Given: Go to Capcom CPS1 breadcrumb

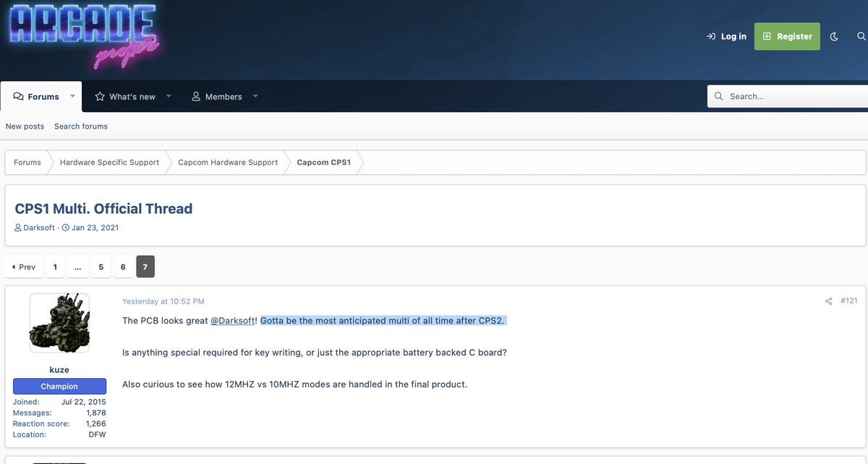Looking at the screenshot, I should [323, 163].
